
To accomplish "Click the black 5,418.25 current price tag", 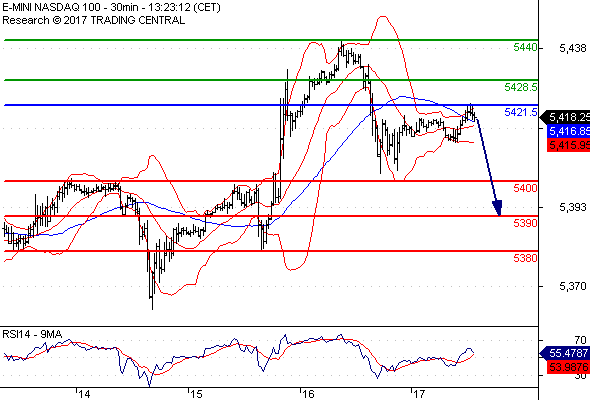I will [566, 117].
